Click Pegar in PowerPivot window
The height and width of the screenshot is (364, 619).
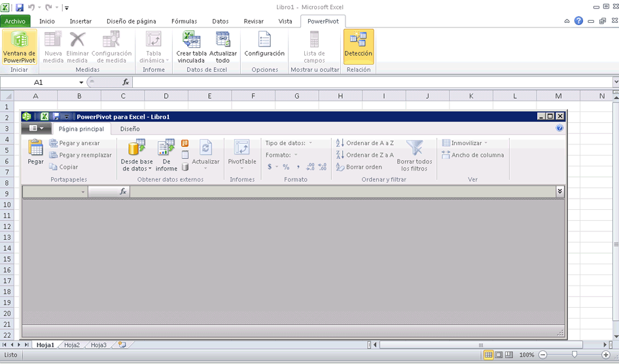[35, 152]
